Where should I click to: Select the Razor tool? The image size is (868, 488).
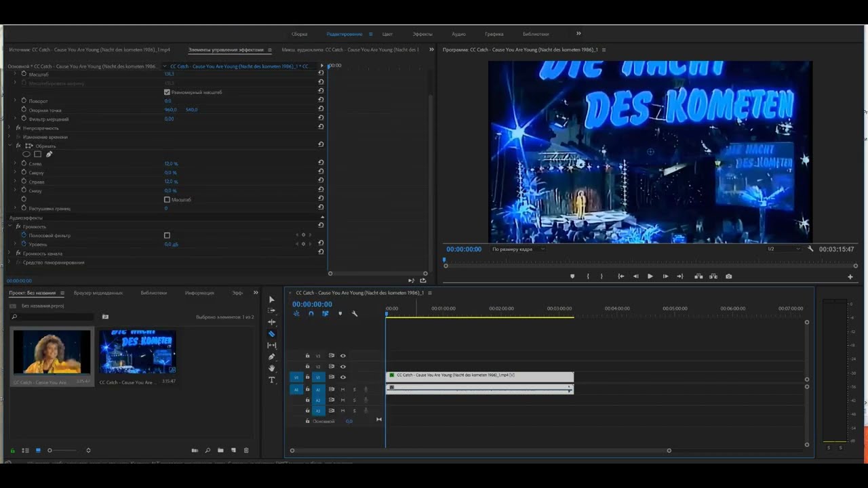pos(272,333)
